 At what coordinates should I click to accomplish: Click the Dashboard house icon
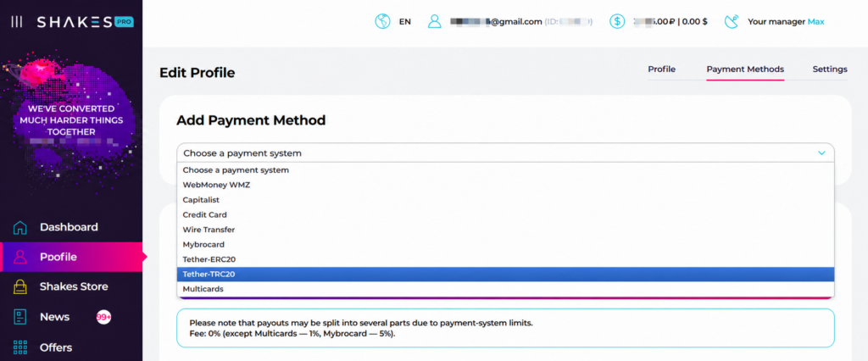pyautogui.click(x=20, y=227)
